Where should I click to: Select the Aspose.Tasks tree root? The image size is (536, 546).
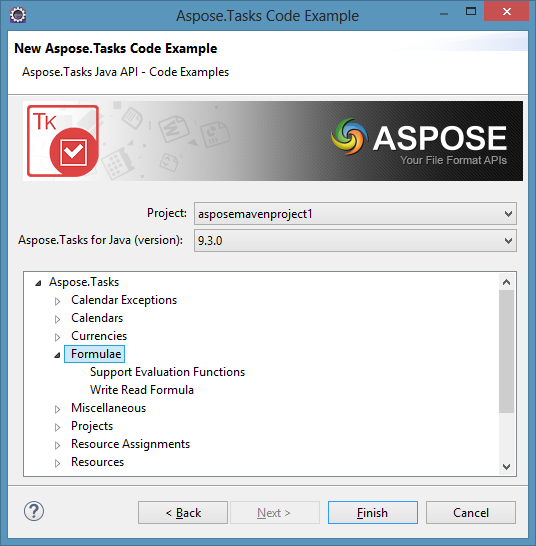pyautogui.click(x=84, y=282)
